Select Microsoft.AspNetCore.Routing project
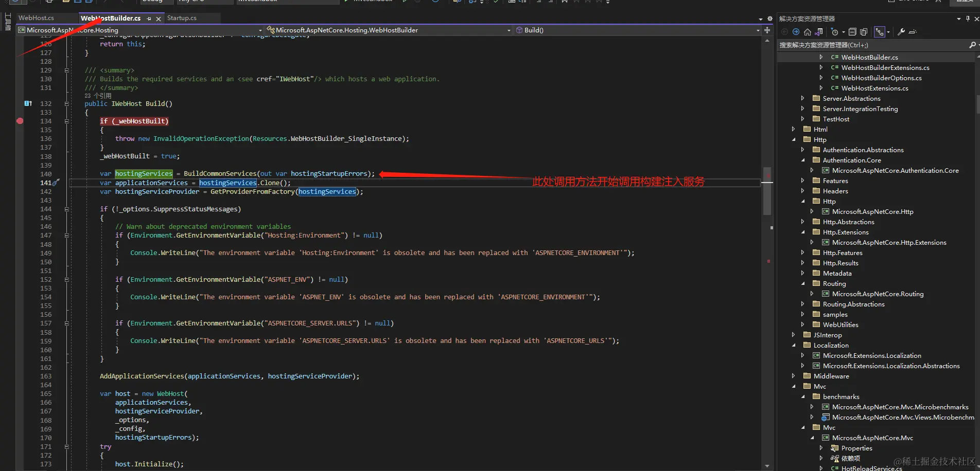The width and height of the screenshot is (980, 471). [x=878, y=294]
